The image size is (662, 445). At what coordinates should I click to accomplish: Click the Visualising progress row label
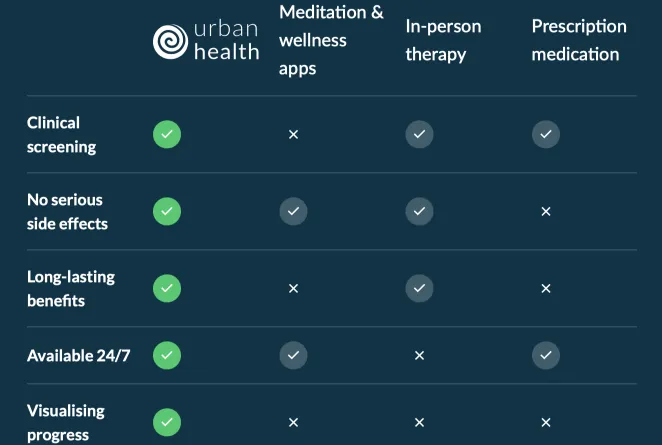point(66,422)
